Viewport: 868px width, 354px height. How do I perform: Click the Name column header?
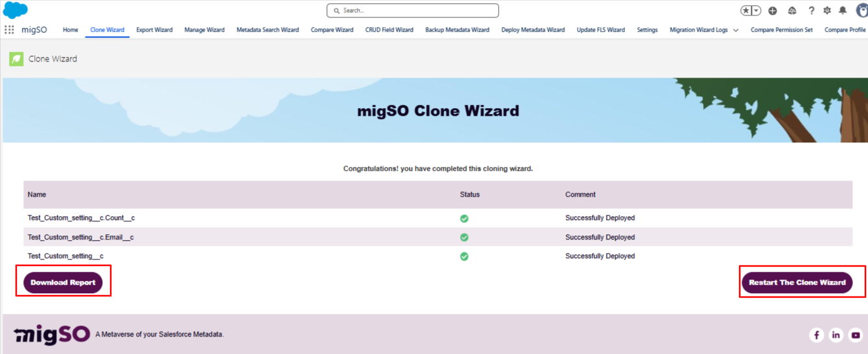(x=37, y=194)
